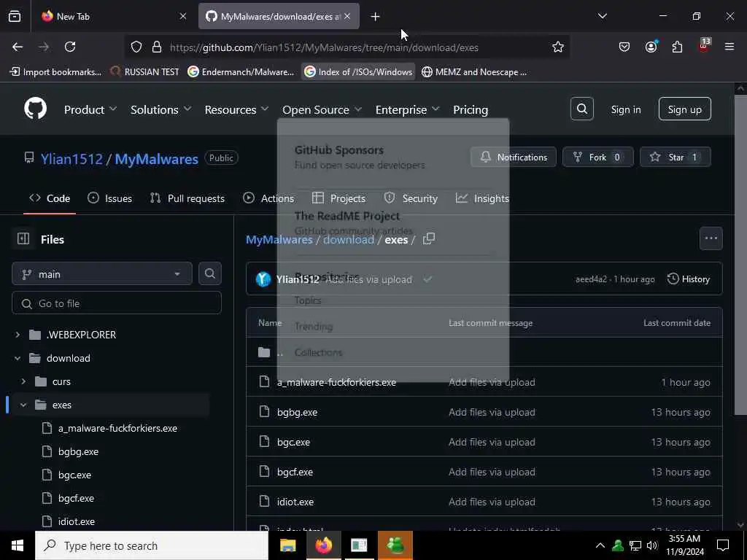
Task: Open the Pull requests tab
Action: [187, 198]
